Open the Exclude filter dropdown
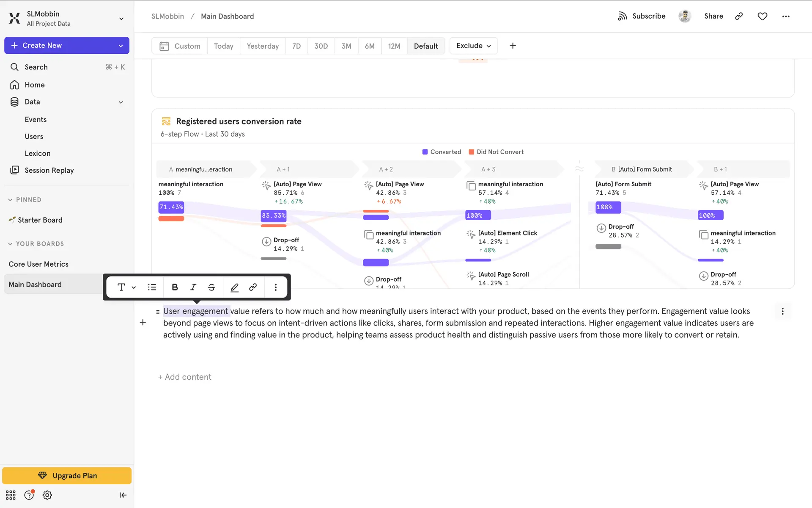Viewport: 812px width, 508px height. click(x=473, y=46)
